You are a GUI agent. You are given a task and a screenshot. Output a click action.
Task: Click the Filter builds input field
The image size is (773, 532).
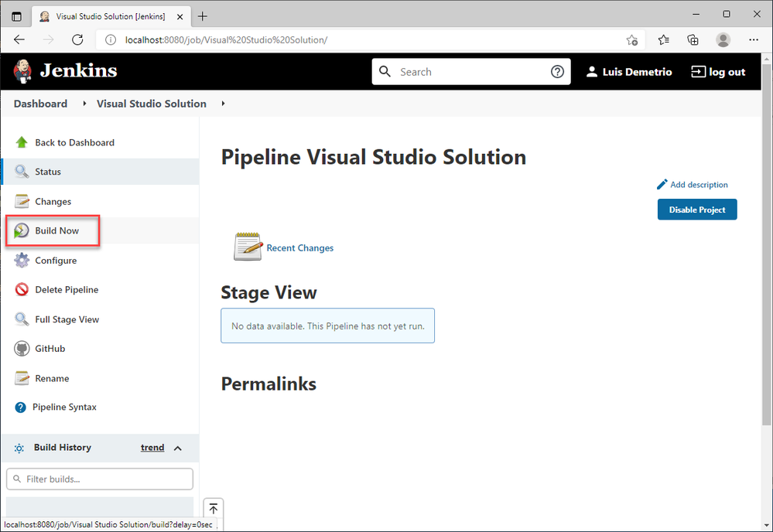[x=100, y=479]
